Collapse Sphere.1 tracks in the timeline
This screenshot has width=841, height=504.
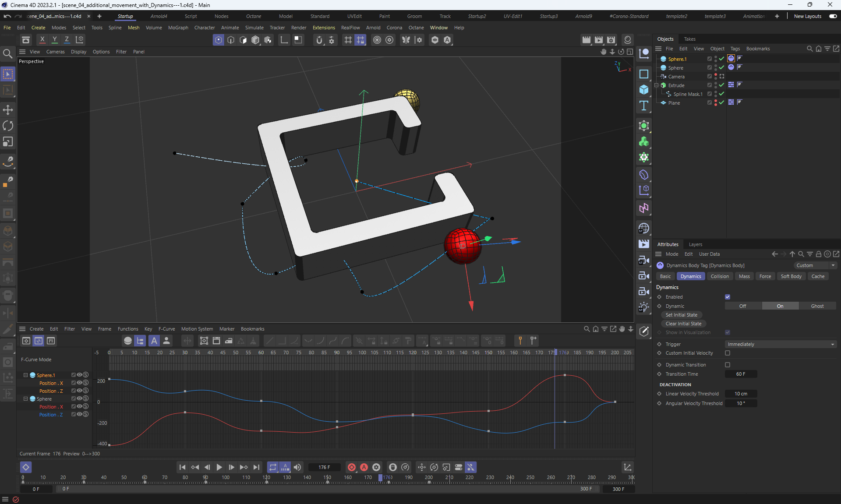25,375
